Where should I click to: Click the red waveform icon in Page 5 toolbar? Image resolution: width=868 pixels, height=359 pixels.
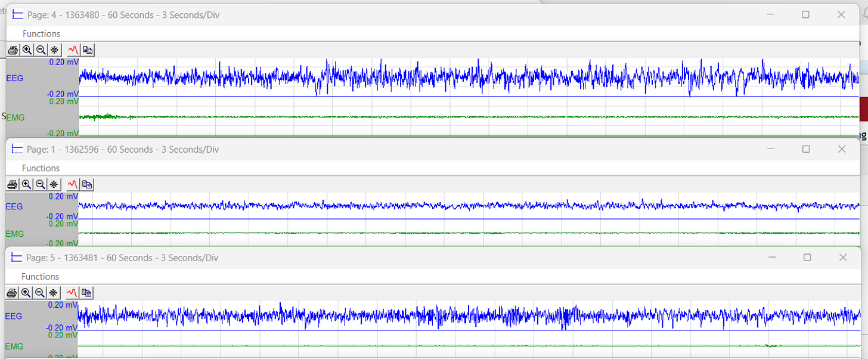click(x=72, y=293)
